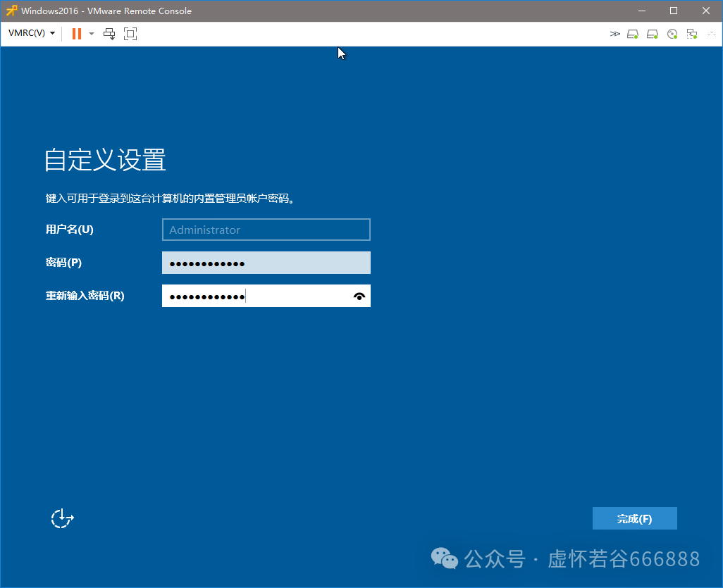
Task: Open the second hard disk device icon
Action: 653,34
